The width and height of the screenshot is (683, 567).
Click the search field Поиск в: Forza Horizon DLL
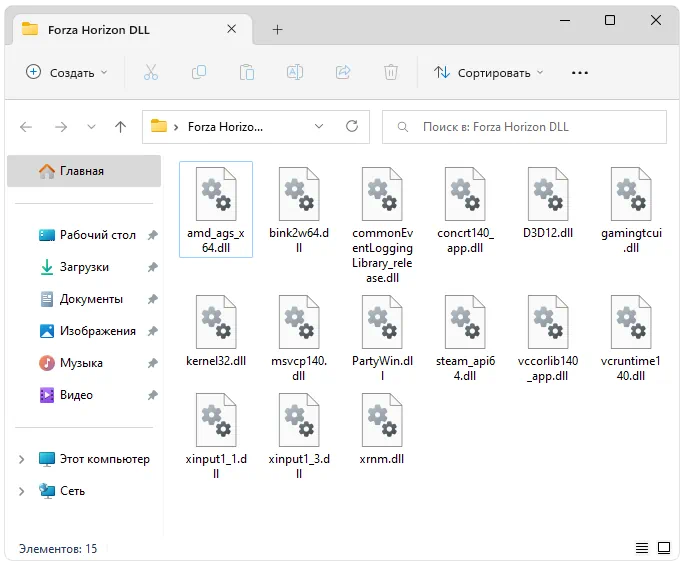pos(524,127)
